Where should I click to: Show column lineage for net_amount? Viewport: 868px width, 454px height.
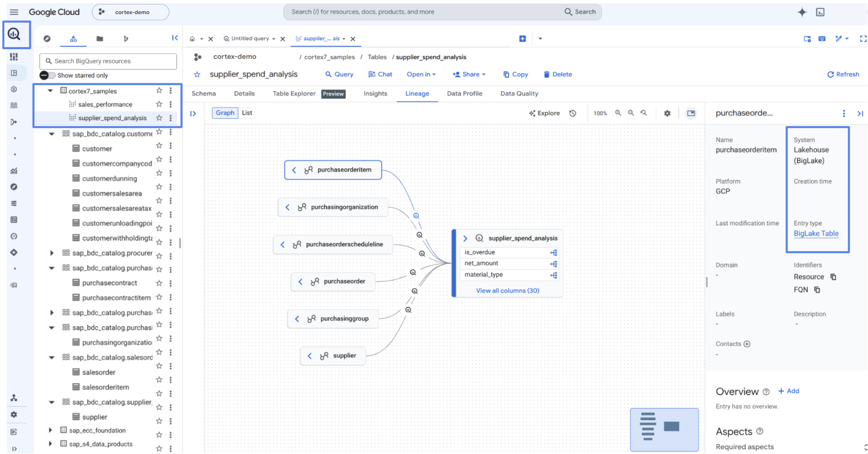554,263
